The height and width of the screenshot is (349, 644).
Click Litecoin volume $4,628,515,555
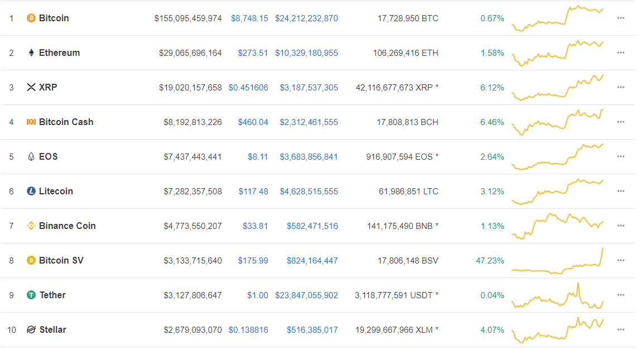tap(309, 192)
